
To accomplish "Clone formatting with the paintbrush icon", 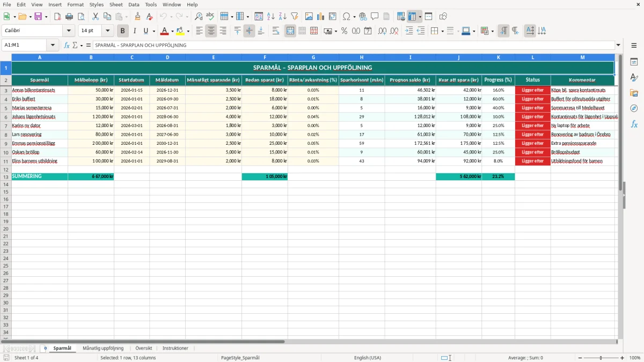I will click(x=137, y=17).
